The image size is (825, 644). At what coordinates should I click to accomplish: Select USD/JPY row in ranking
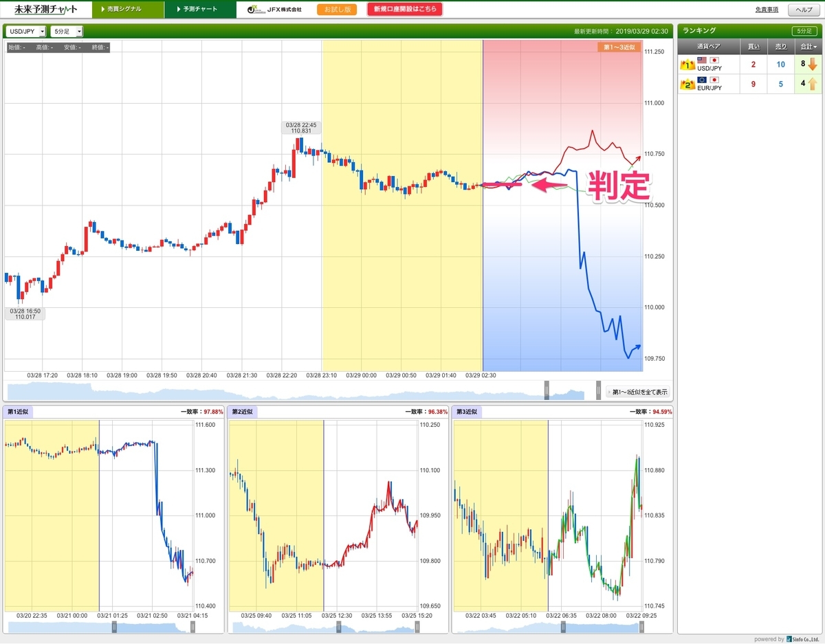click(749, 65)
